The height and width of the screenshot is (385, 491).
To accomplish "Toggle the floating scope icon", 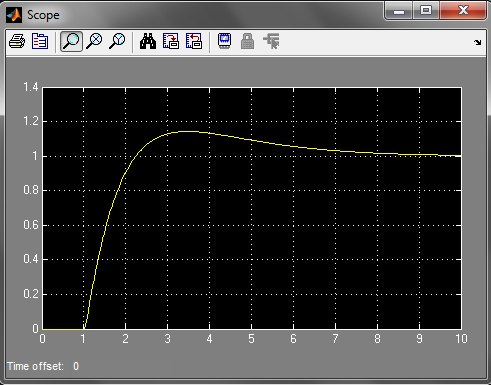I will [224, 42].
